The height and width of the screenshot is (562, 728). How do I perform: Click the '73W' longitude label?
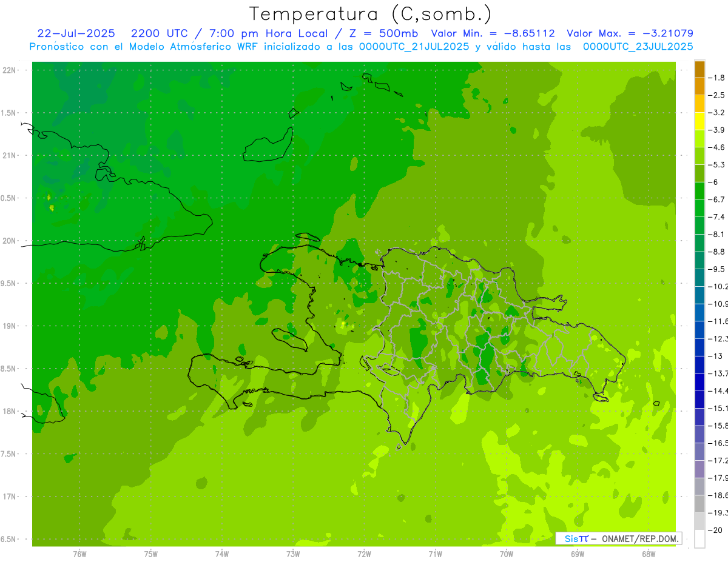click(x=293, y=554)
